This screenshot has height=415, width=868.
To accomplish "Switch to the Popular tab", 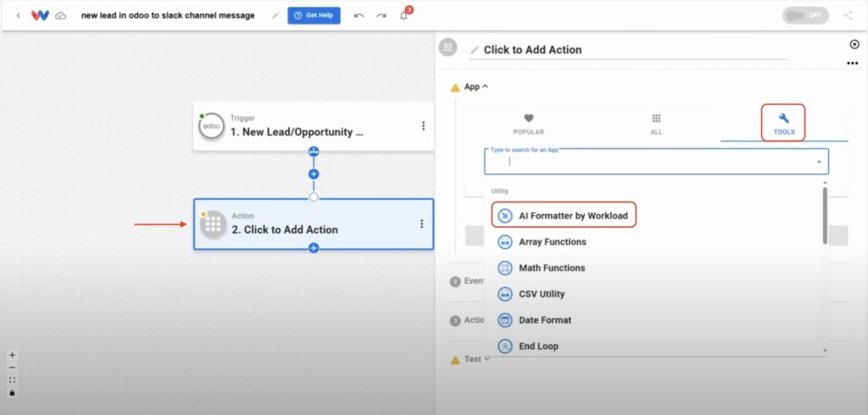I will (529, 124).
